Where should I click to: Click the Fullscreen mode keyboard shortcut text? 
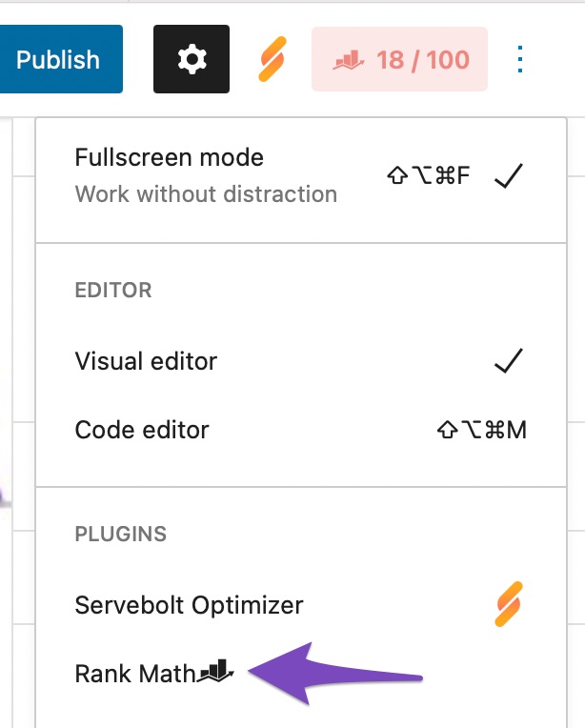click(428, 176)
